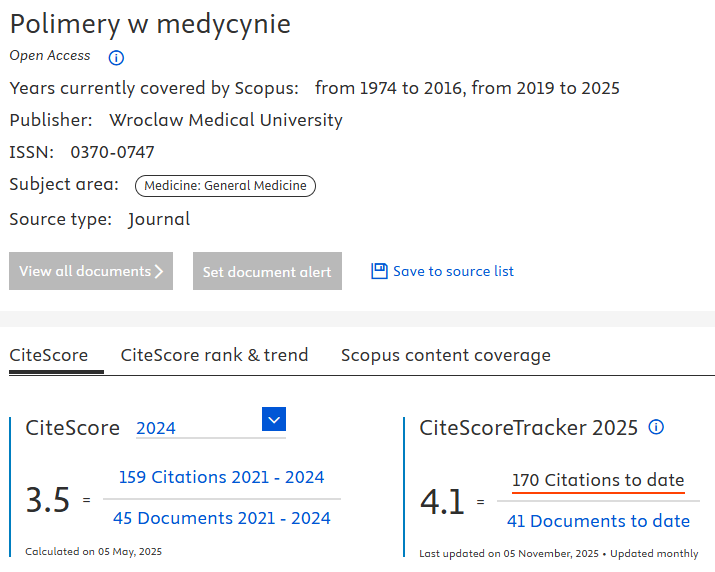This screenshot has width=715, height=572.
Task: Click the Save to source list link
Action: [453, 271]
